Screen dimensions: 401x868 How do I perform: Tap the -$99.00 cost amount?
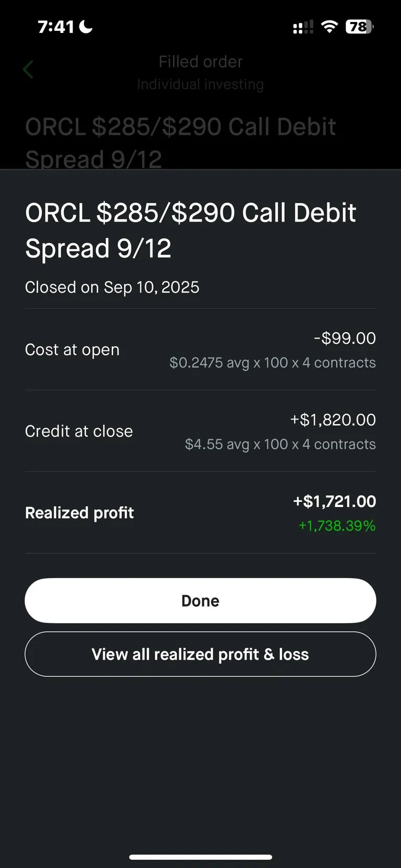point(345,338)
